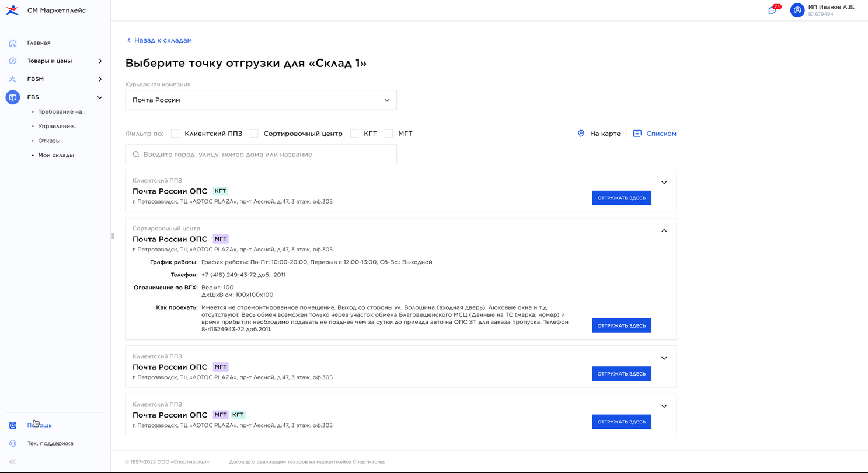Open Требование на.. submenu item

[x=61, y=111]
